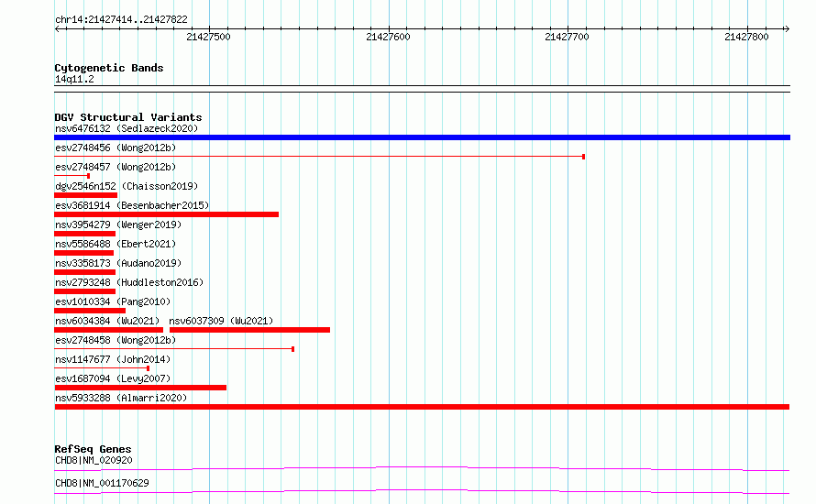The image size is (816, 504).
Task: Click the DGV Structural Variants track title
Action: pyautogui.click(x=128, y=117)
